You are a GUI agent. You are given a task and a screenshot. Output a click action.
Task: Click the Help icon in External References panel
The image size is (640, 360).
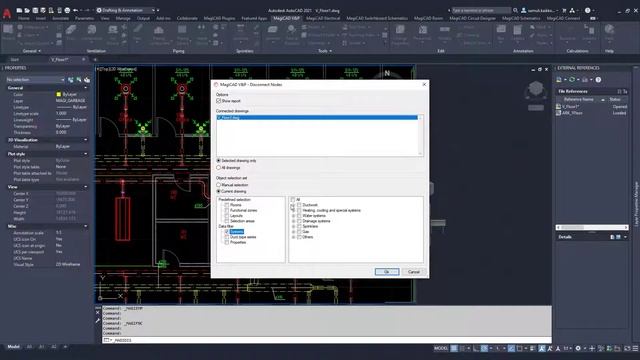pos(598,80)
